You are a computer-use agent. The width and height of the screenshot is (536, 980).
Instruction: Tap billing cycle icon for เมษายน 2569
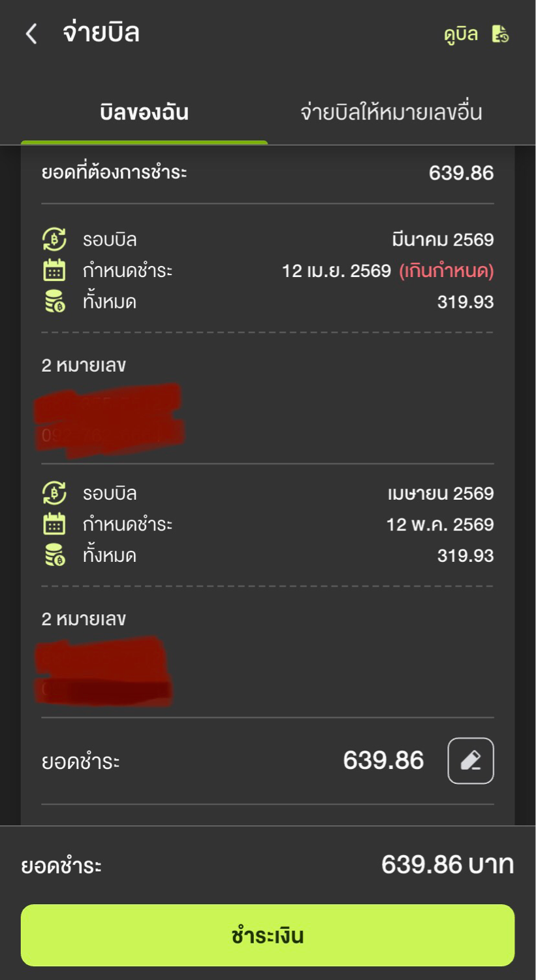point(54,493)
